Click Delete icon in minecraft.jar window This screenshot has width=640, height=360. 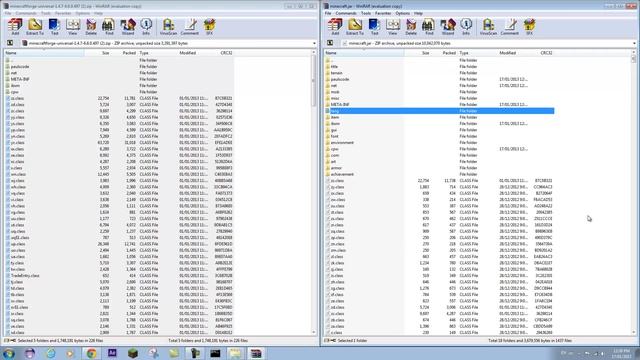[411, 27]
